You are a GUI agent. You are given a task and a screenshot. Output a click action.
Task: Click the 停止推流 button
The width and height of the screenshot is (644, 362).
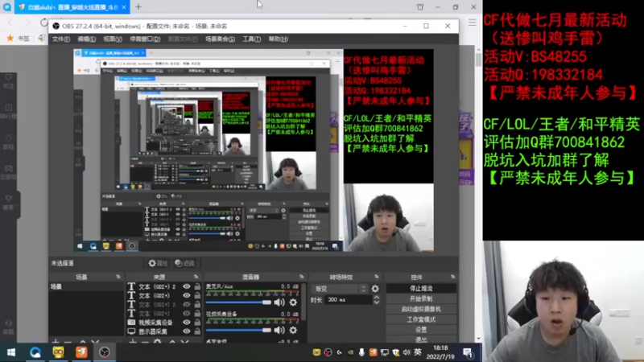point(421,289)
